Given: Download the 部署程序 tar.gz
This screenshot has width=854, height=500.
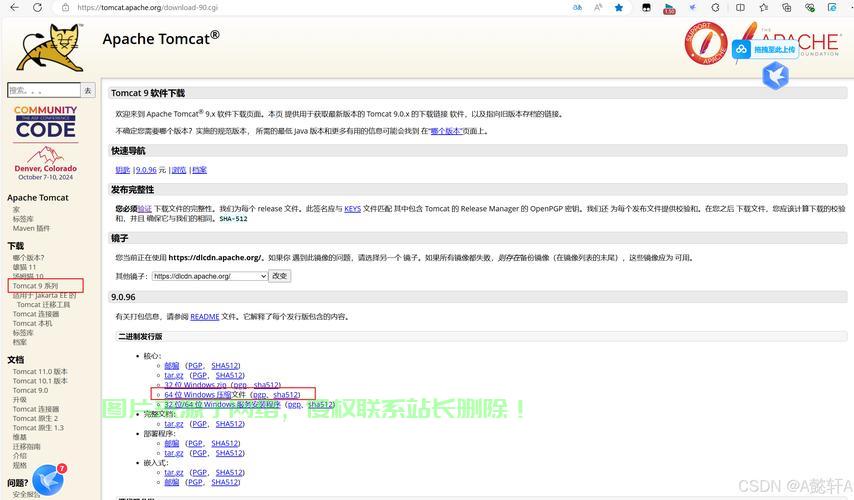Looking at the screenshot, I should pos(174,453).
